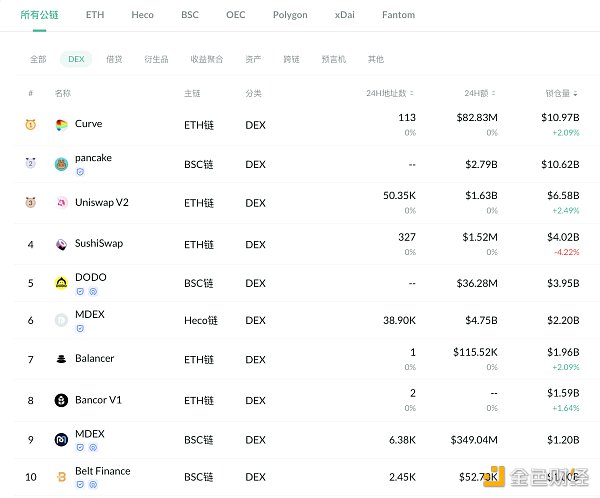The image size is (600, 498).
Task: Sort by 24H额 column
Action: tap(480, 93)
